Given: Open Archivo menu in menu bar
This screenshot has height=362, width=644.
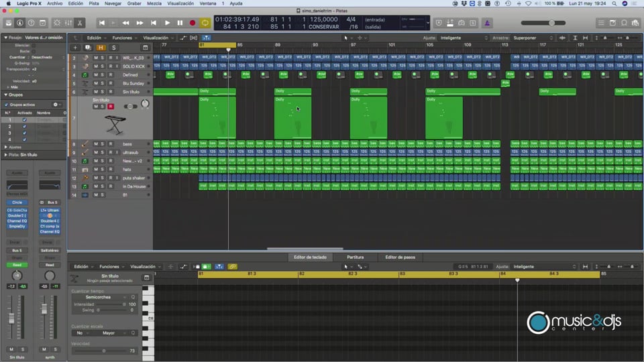Looking at the screenshot, I should pos(54,3).
